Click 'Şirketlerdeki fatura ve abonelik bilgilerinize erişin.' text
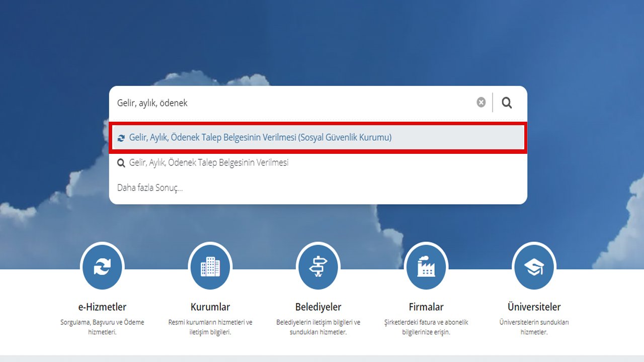 click(x=426, y=327)
